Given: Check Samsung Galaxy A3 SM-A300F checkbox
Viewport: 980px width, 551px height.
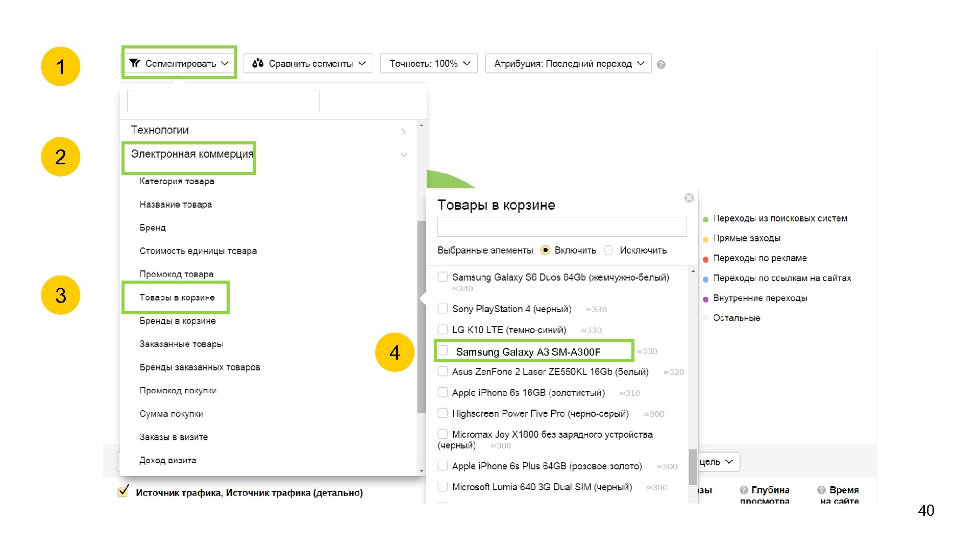Looking at the screenshot, I should click(x=443, y=350).
